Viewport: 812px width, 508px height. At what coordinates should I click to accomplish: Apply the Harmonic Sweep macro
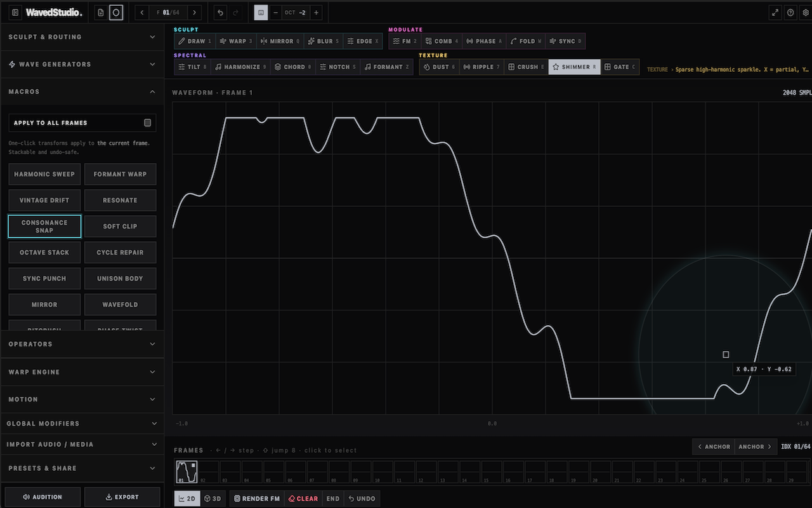point(44,174)
